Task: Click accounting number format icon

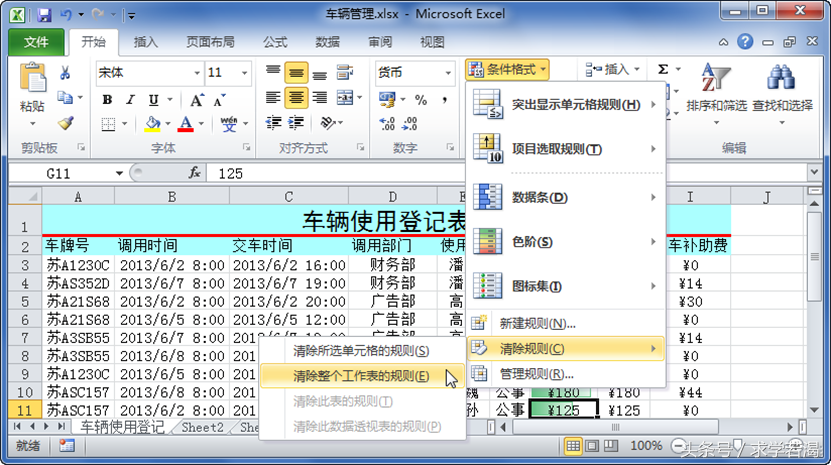Action: tap(387, 99)
